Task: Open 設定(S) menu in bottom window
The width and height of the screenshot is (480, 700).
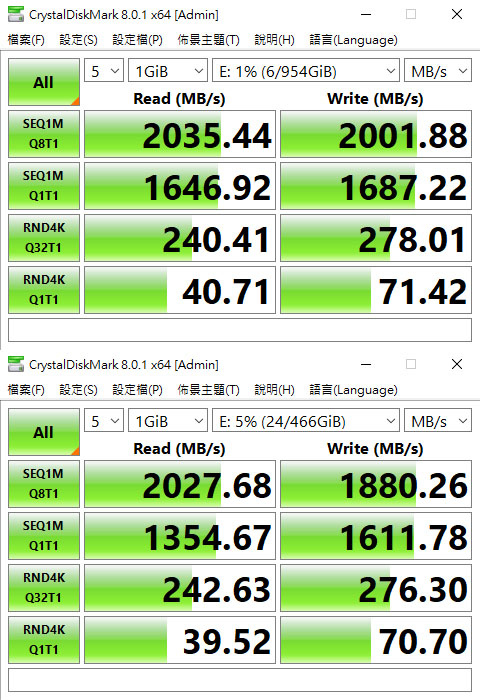Action: click(78, 390)
